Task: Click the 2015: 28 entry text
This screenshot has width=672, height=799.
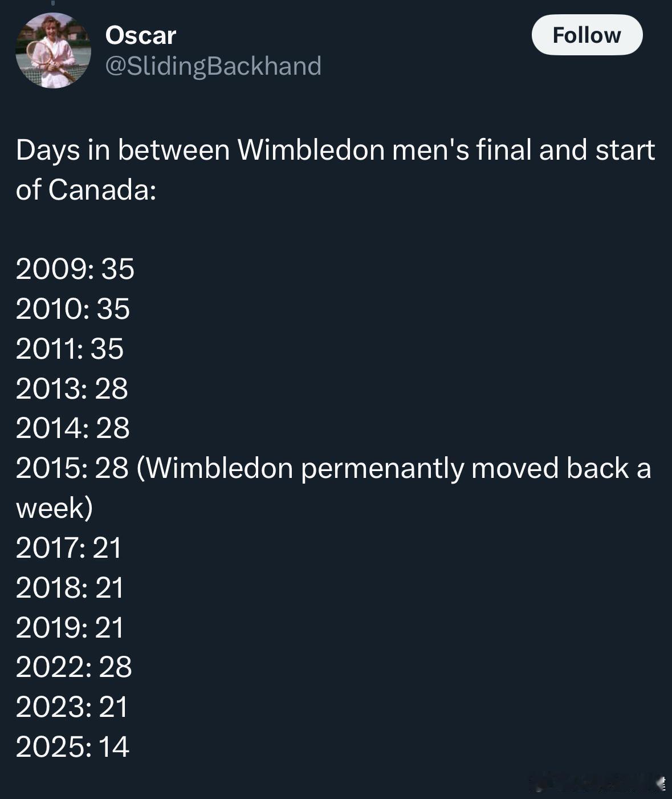Action: pyautogui.click(x=72, y=468)
